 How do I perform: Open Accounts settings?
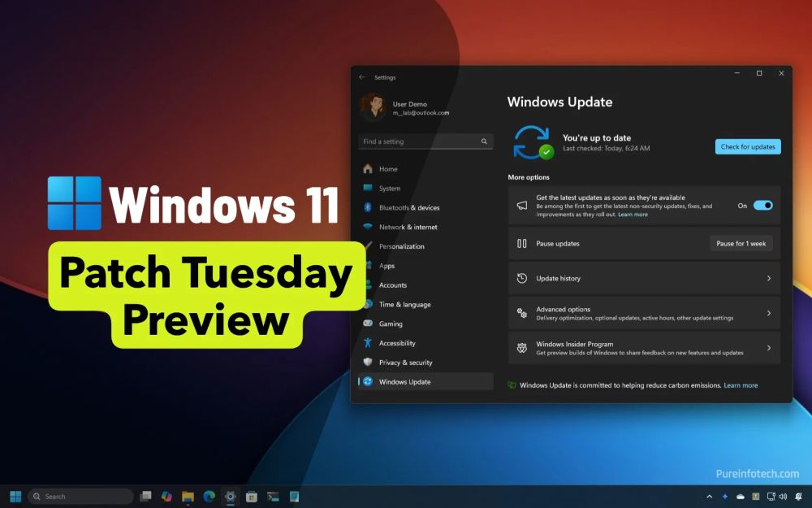point(425,285)
